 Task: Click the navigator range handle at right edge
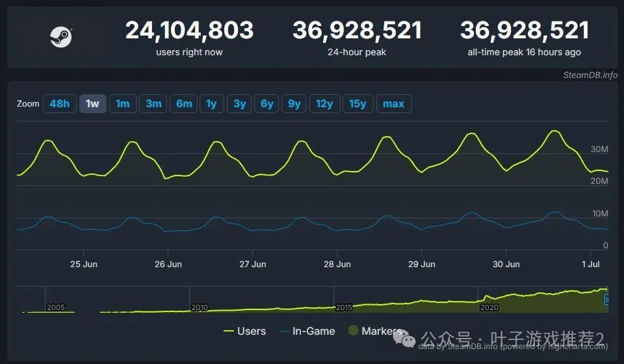[606, 299]
